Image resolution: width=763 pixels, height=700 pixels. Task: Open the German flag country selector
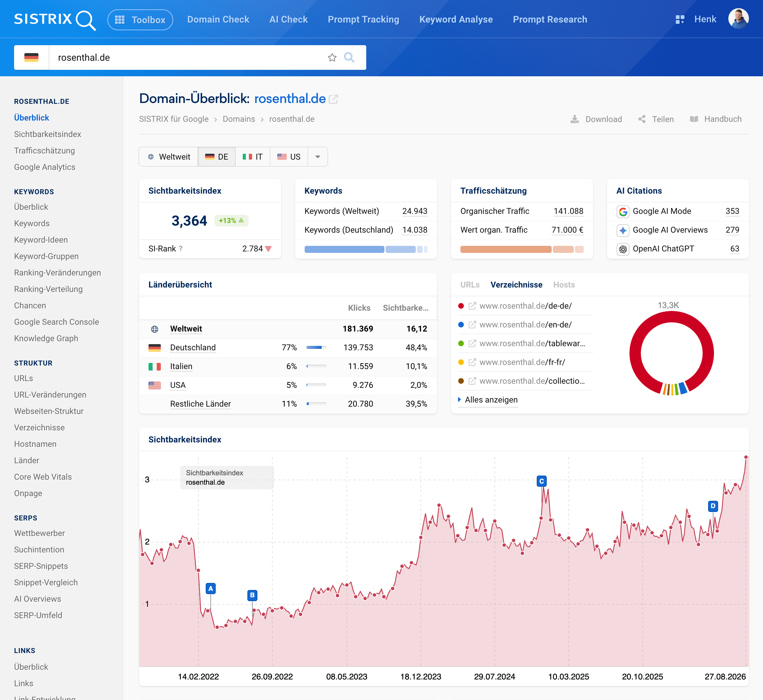point(31,58)
